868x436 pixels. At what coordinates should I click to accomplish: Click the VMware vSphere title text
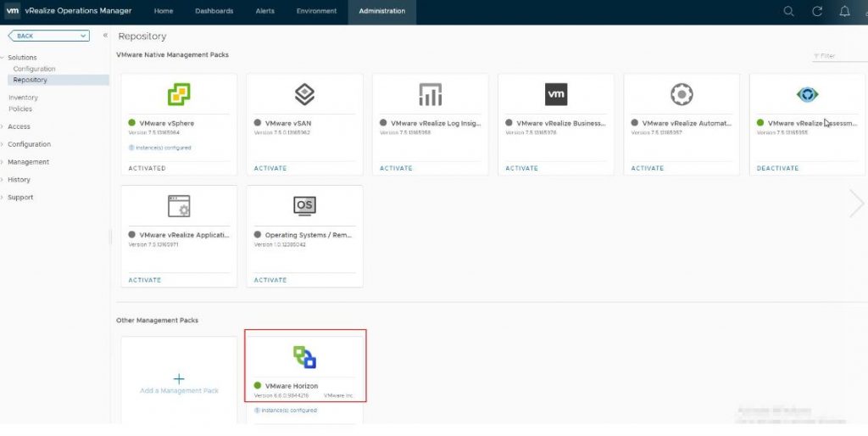[x=167, y=123]
